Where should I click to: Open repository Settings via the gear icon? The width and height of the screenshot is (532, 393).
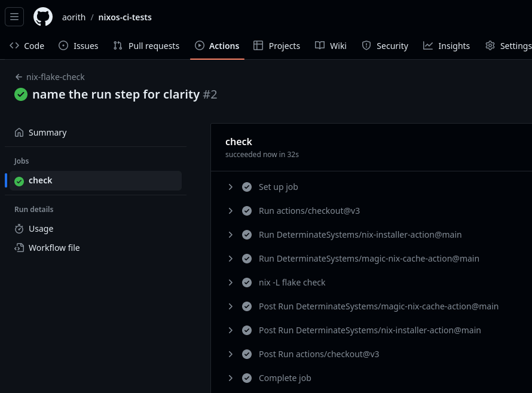(490, 45)
